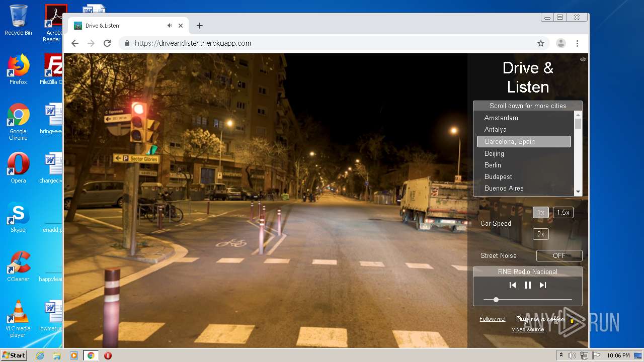Open bringwww Word document on desktop
Viewport: 644px width, 362px height.
52,119
